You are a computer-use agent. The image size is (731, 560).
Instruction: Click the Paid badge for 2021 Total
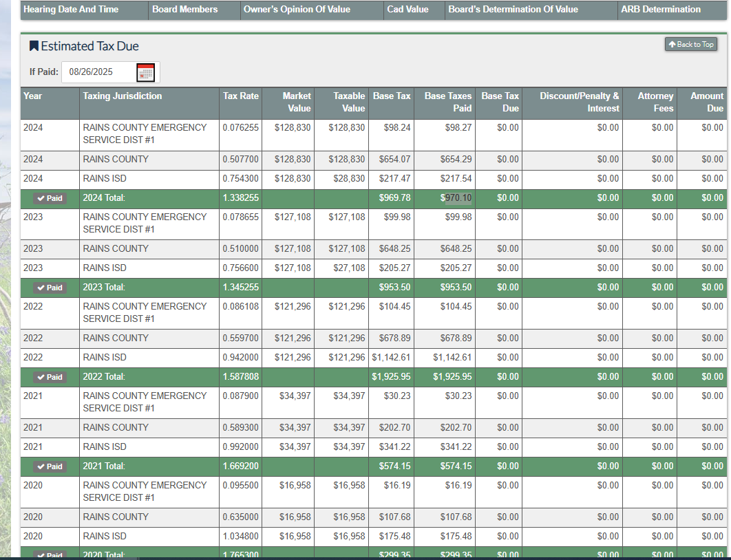(50, 466)
